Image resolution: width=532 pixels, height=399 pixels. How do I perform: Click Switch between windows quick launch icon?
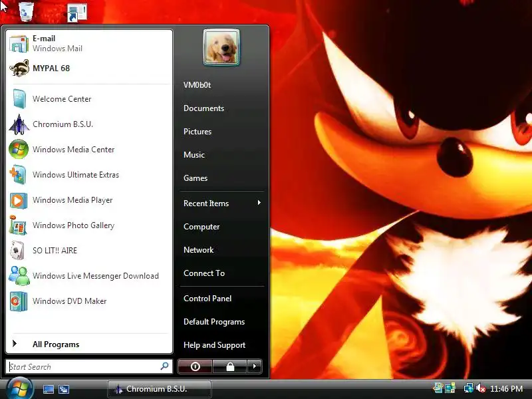(x=64, y=389)
